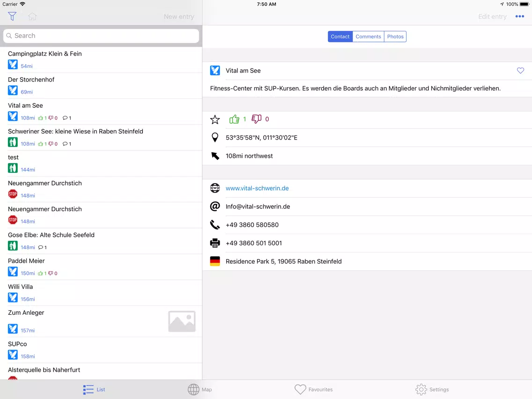
Task: Switch to the Photos tab
Action: click(x=395, y=37)
